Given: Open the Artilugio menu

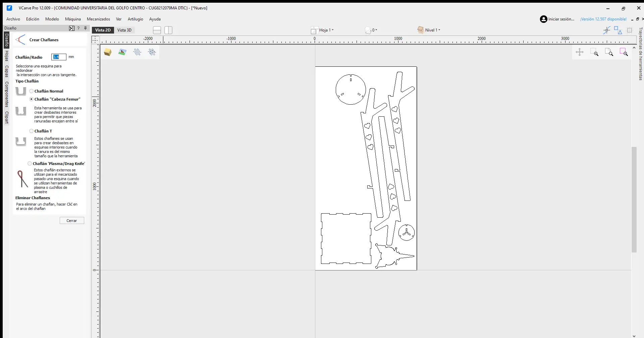Looking at the screenshot, I should [135, 19].
